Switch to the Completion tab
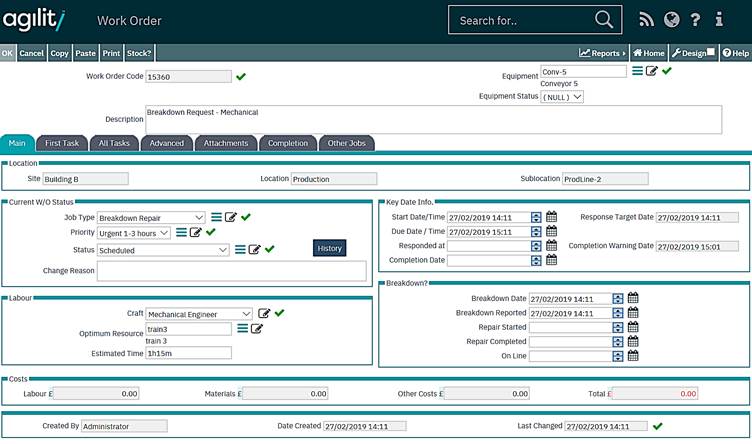Image resolution: width=752 pixels, height=444 pixels. 288,143
